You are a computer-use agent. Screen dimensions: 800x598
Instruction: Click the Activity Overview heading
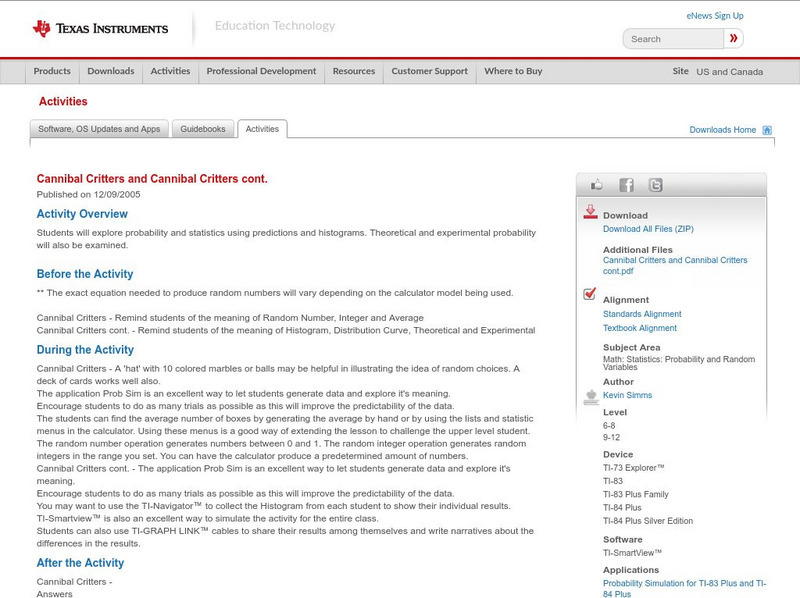(x=82, y=214)
